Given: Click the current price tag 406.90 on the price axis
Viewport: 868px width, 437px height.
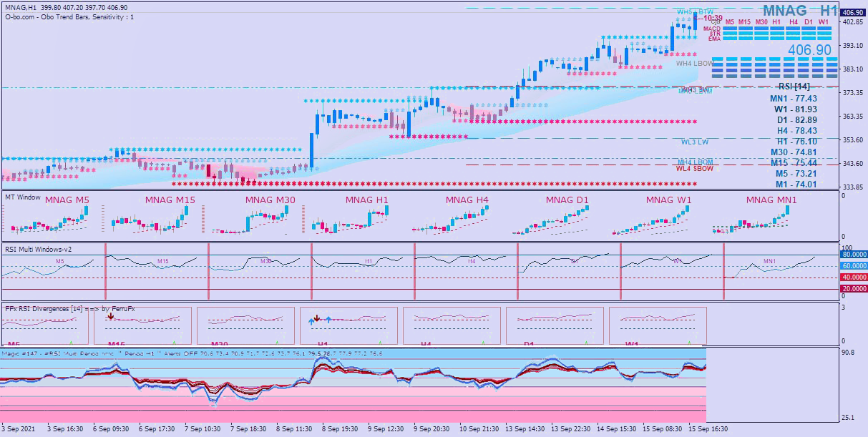Looking at the screenshot, I should tap(852, 13).
